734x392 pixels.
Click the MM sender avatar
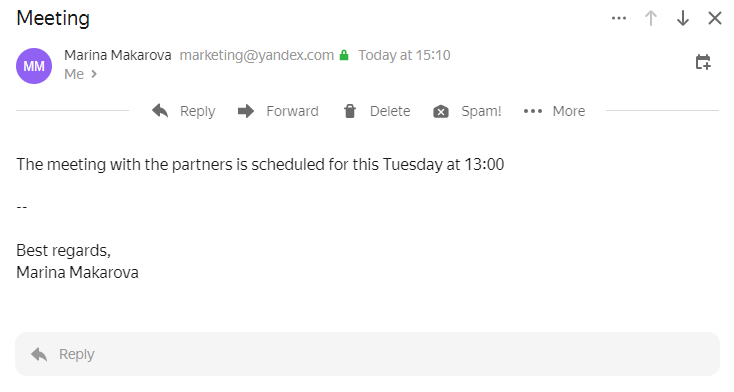pyautogui.click(x=34, y=66)
